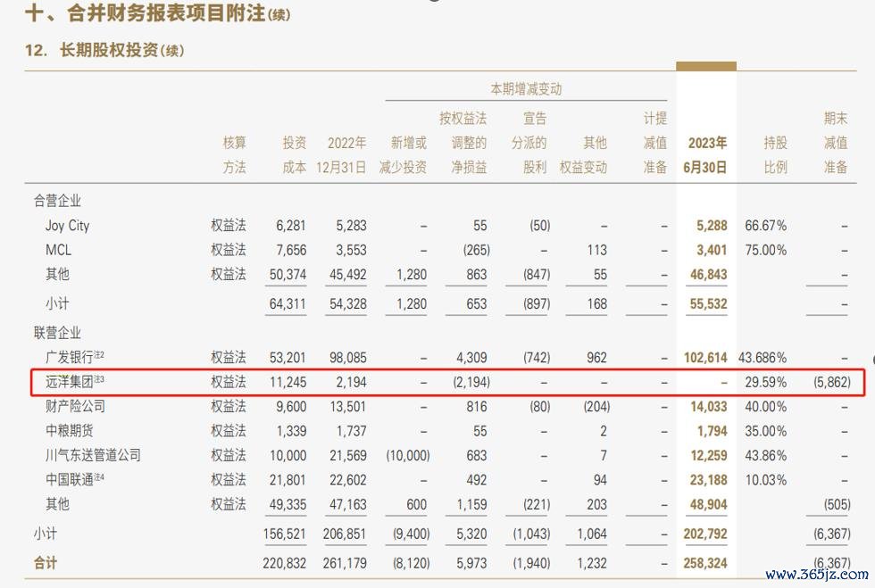
Task: Select 财产险公司's opening balance "13,501"
Action: [348, 407]
